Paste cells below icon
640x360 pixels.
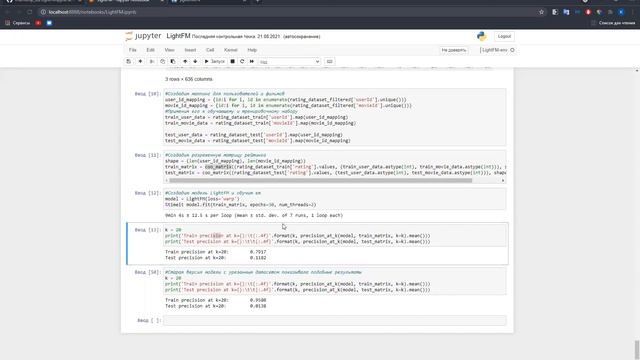tap(173, 62)
